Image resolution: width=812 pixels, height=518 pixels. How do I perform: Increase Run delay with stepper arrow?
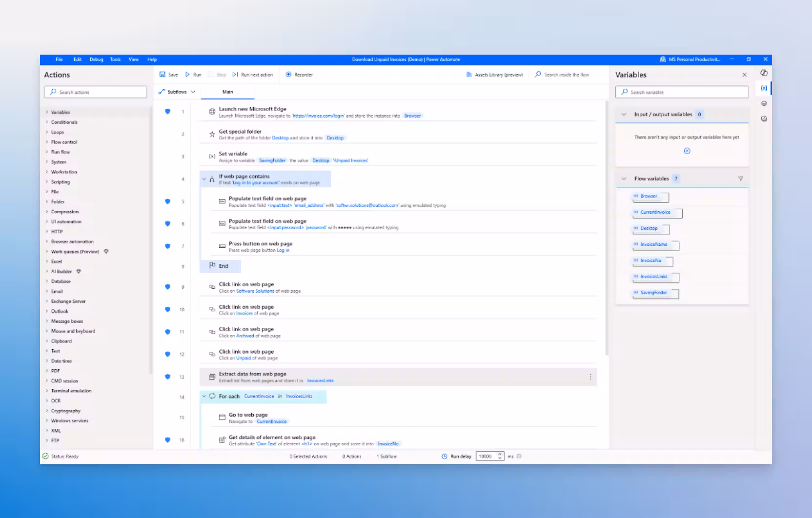500,454
